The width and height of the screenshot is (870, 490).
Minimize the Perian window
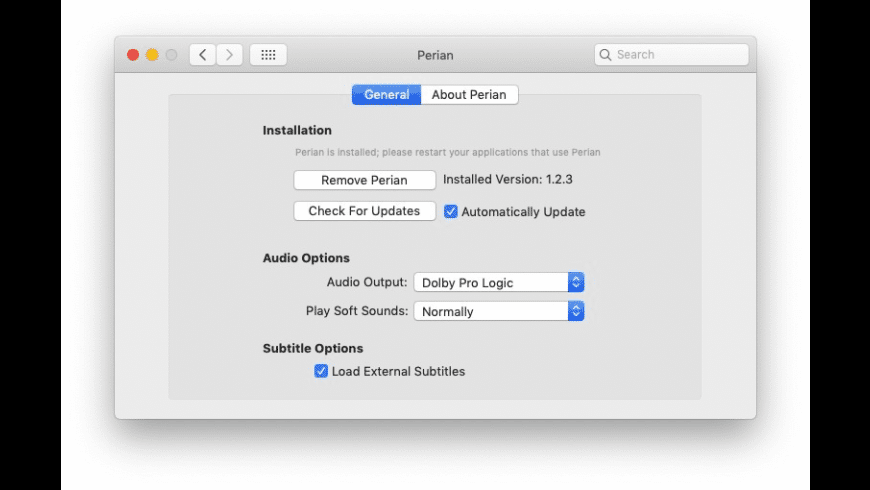point(152,55)
